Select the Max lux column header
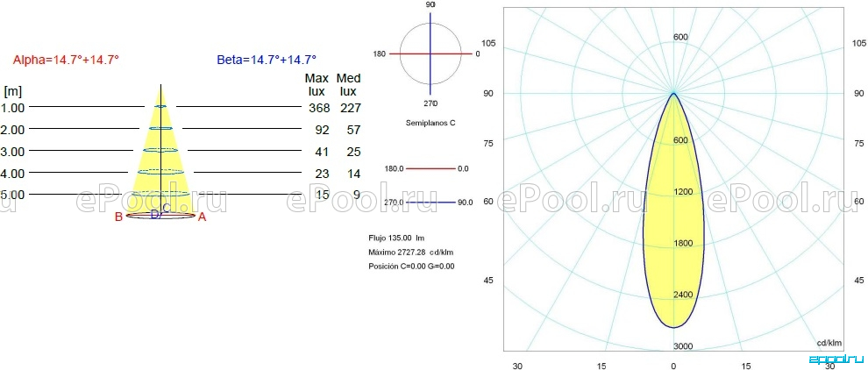This screenshot has height=370, width=868. (317, 85)
